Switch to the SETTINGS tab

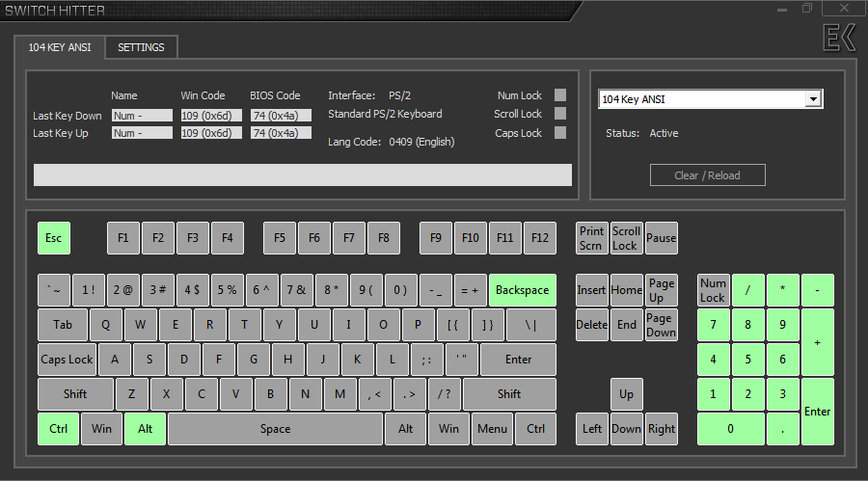pos(141,47)
